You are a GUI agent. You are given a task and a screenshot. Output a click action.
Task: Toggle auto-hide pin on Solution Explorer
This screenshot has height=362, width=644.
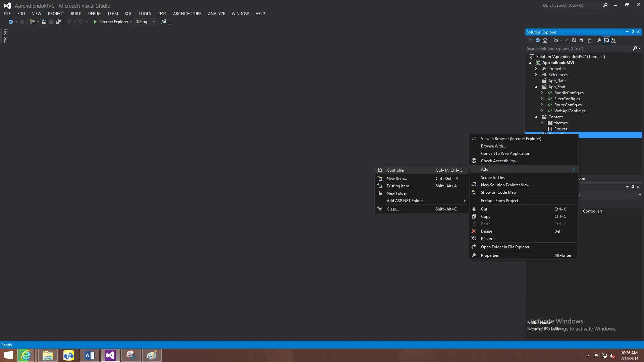coord(633,32)
